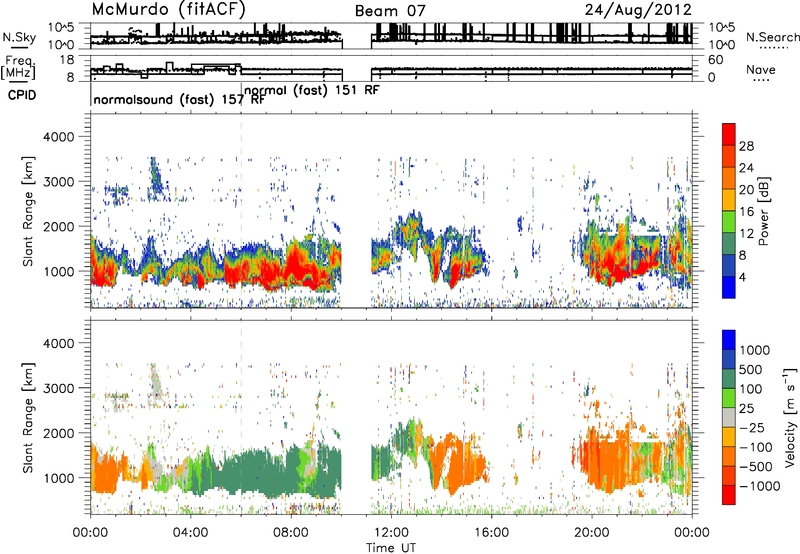Click the 'Freq. [MHz]' axis label

click(19, 68)
